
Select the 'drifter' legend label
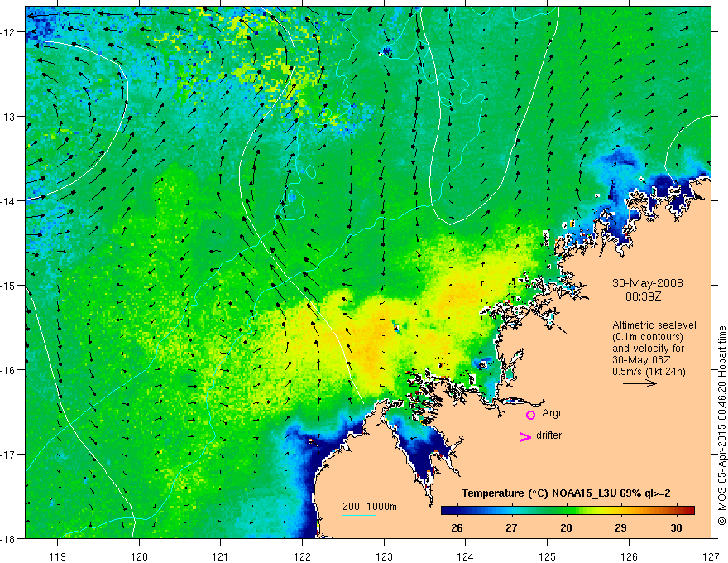pos(548,435)
